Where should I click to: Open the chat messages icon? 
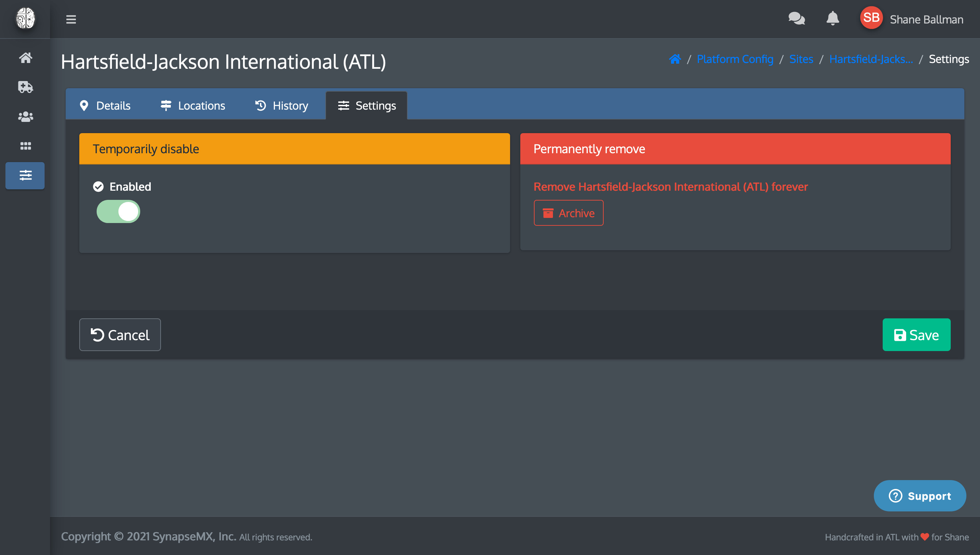(x=796, y=18)
